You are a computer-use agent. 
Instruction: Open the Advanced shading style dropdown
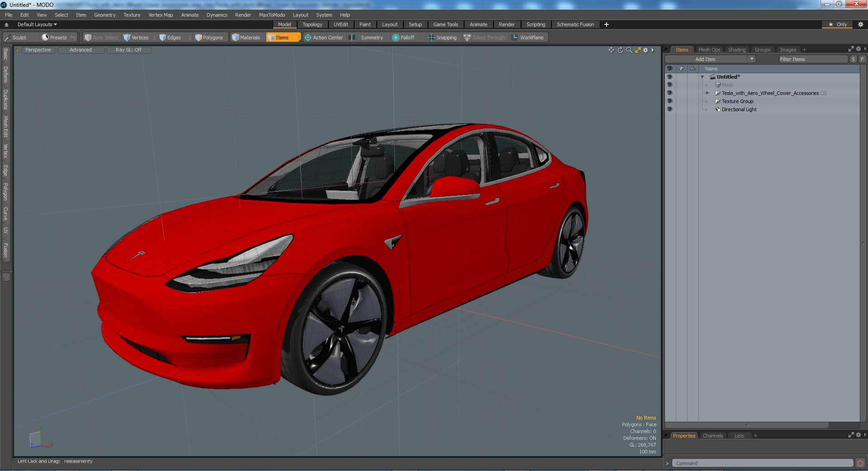point(81,50)
